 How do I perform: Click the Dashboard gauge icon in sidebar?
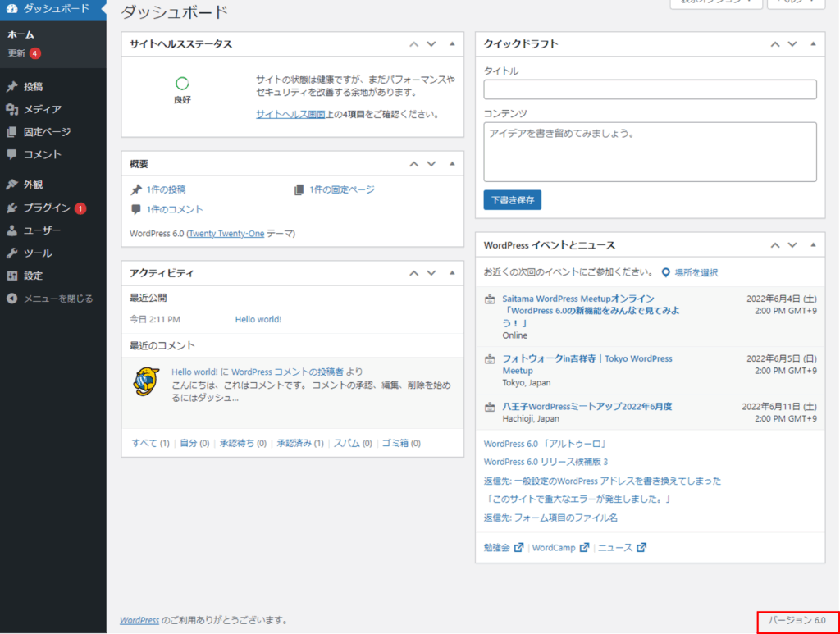11,8
